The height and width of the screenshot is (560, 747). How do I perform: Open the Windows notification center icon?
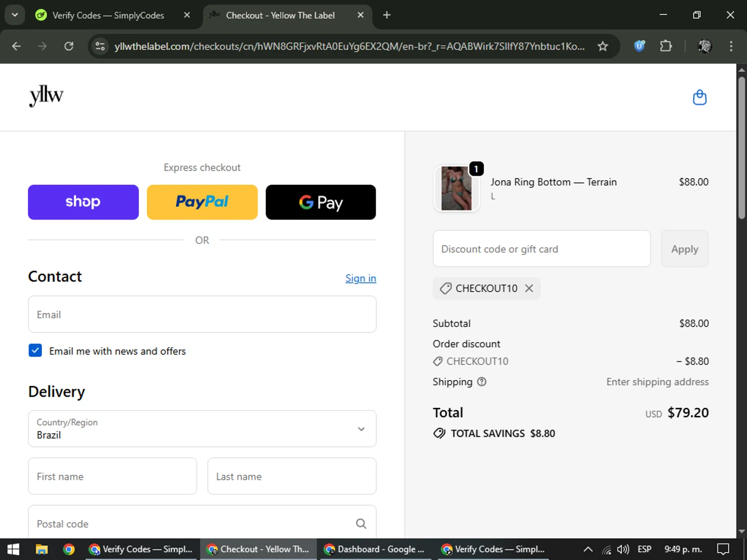click(723, 549)
